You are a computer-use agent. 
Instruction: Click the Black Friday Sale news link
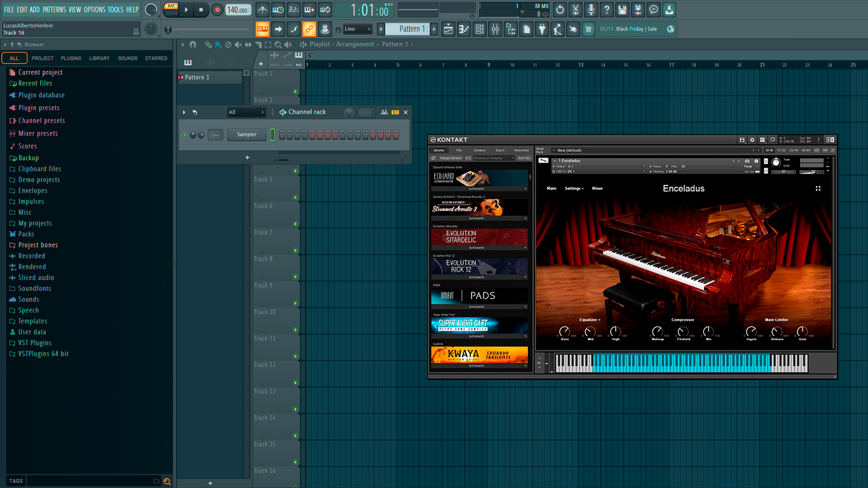[637, 29]
